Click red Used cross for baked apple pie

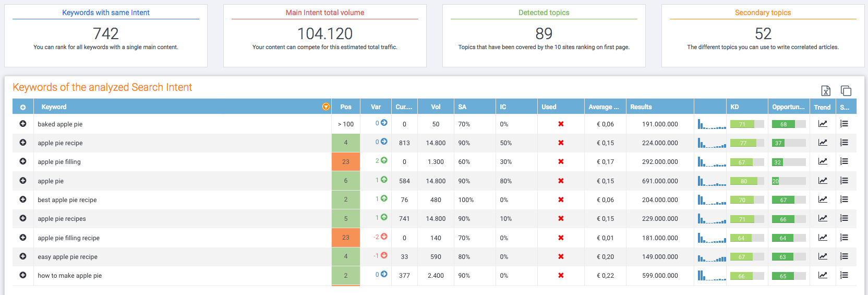[561, 124]
